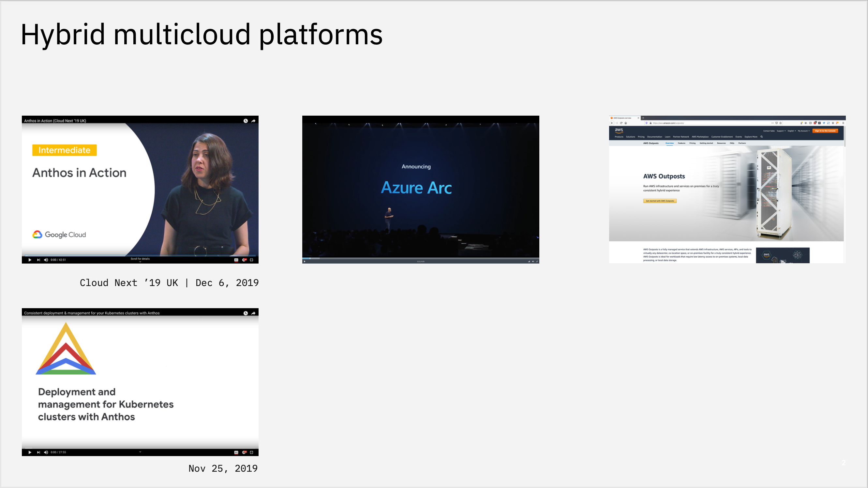Expand the Support dropdown on AWS

[x=781, y=131]
